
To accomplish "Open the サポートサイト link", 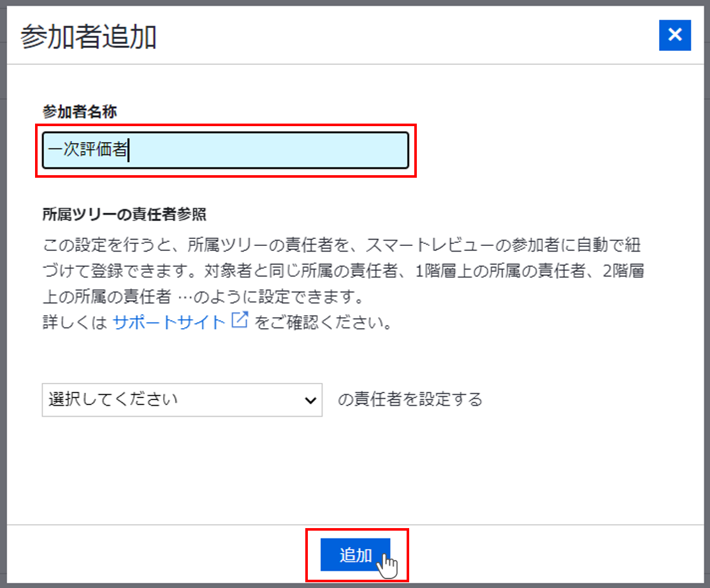I will click(x=169, y=322).
